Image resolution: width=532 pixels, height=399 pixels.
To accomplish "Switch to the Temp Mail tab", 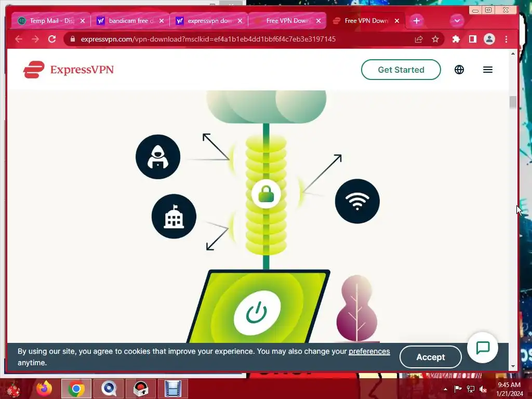I will [x=51, y=21].
